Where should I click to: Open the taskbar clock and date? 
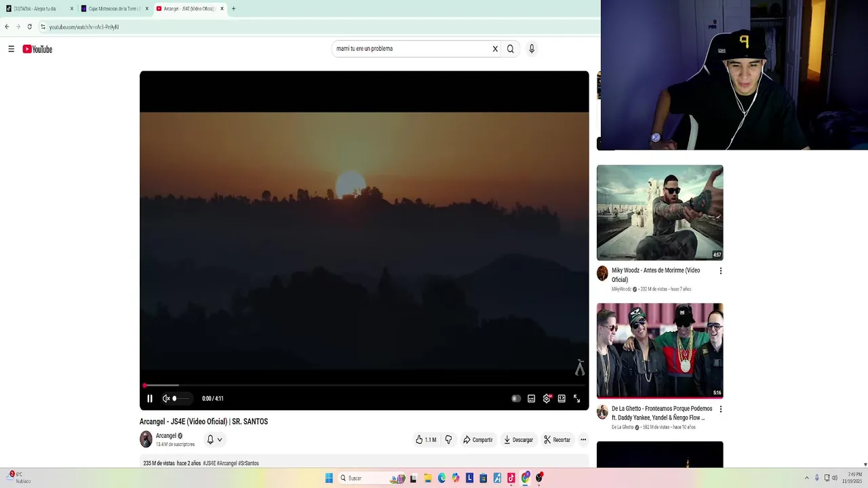(854, 479)
